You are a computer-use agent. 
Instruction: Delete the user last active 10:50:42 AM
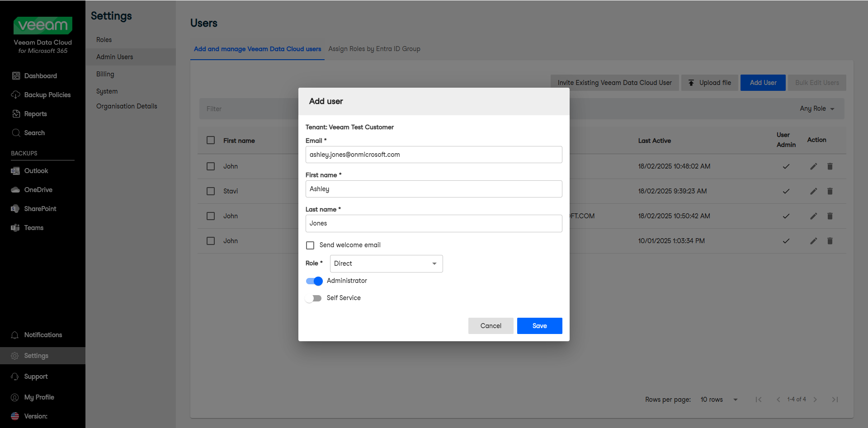pyautogui.click(x=830, y=216)
